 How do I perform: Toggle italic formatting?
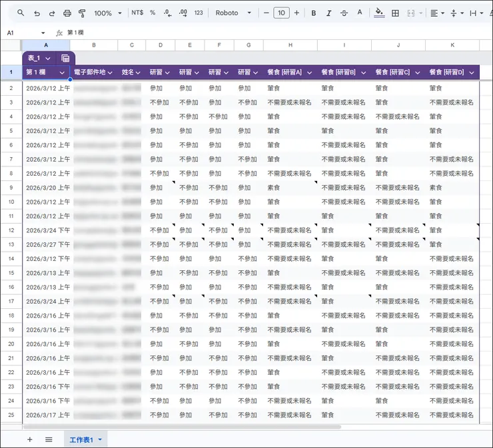[x=328, y=13]
